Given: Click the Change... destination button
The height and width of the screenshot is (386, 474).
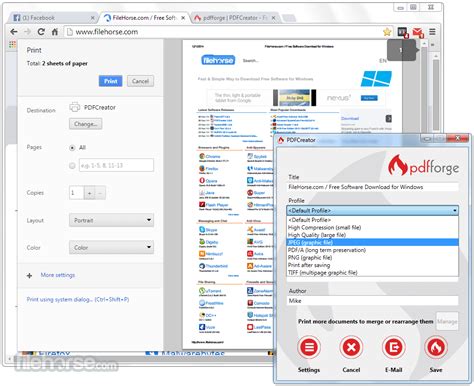Looking at the screenshot, I should point(86,124).
